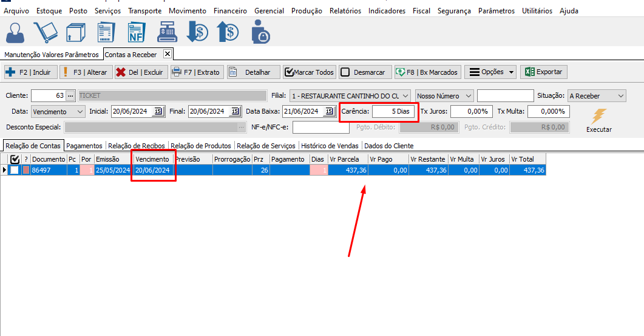
Task: Click the Carência days input field
Action: (394, 112)
